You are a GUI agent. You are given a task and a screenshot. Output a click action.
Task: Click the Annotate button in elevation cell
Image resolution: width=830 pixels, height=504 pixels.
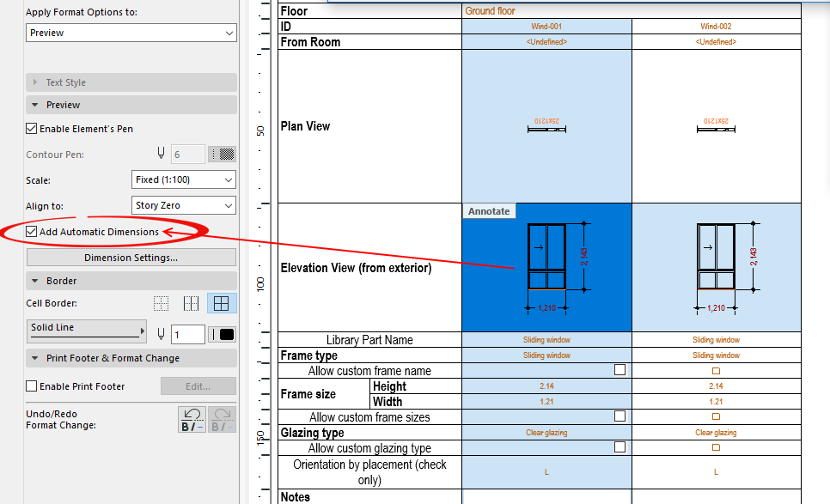pyautogui.click(x=489, y=211)
